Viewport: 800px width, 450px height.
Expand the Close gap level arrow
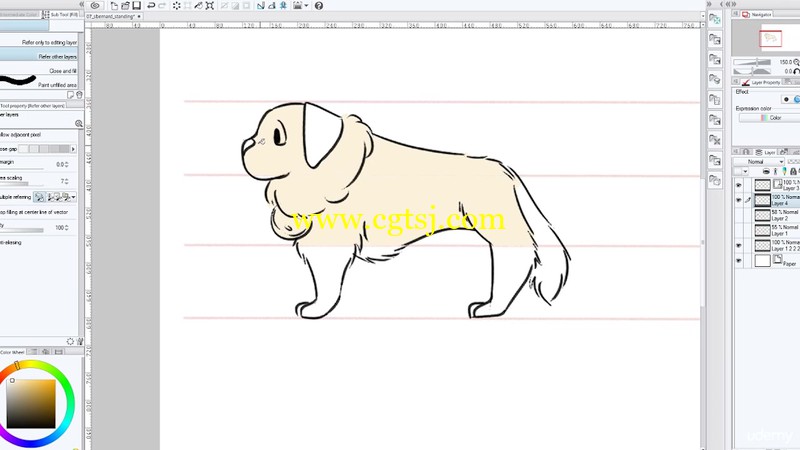[73, 149]
